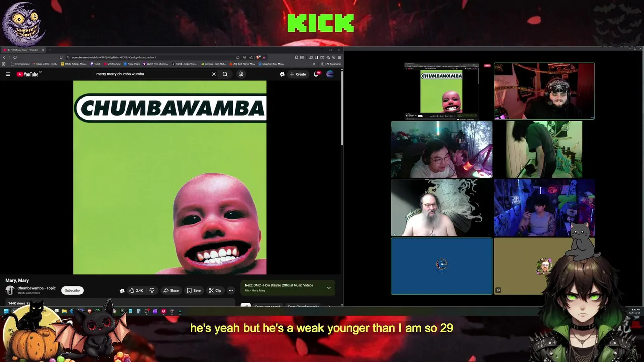This screenshot has width=644, height=362.
Task: Open the Brave browser taskbar icon
Action: tap(89, 311)
